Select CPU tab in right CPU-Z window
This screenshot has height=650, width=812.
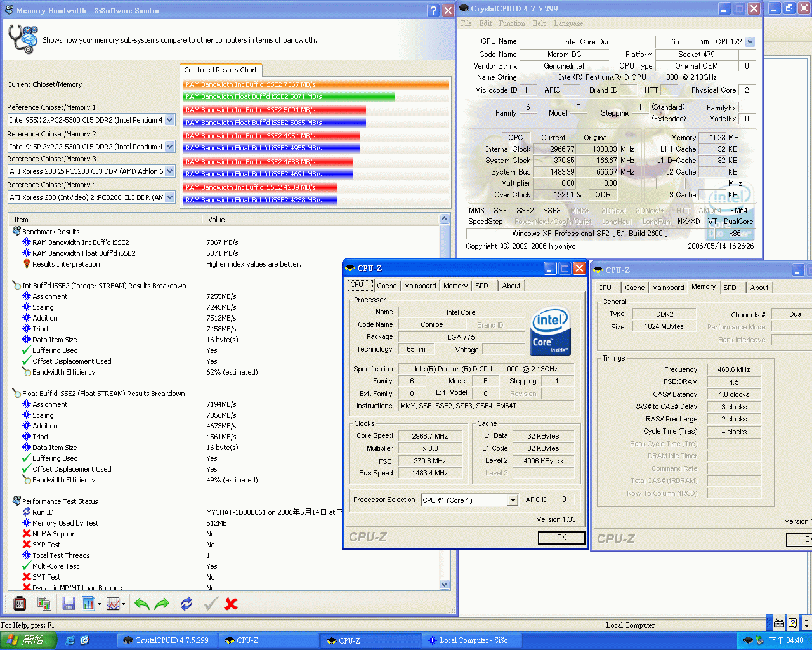[605, 288]
